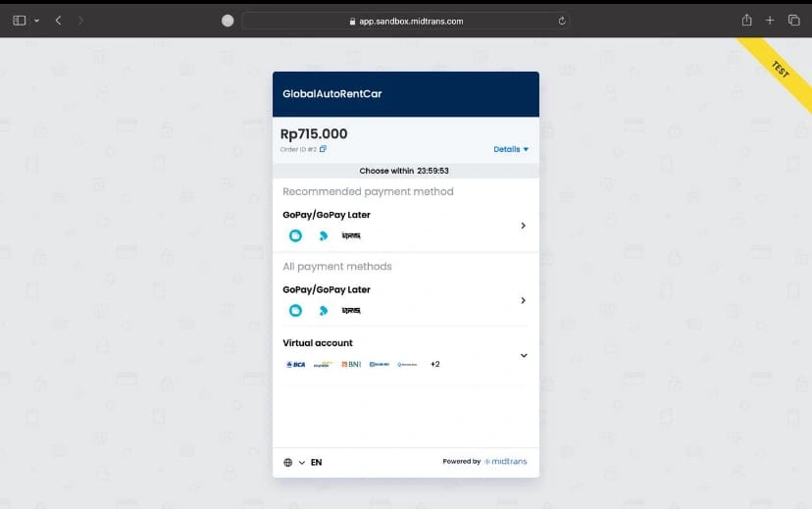Show the tab overview
812x509 pixels.
(794, 21)
